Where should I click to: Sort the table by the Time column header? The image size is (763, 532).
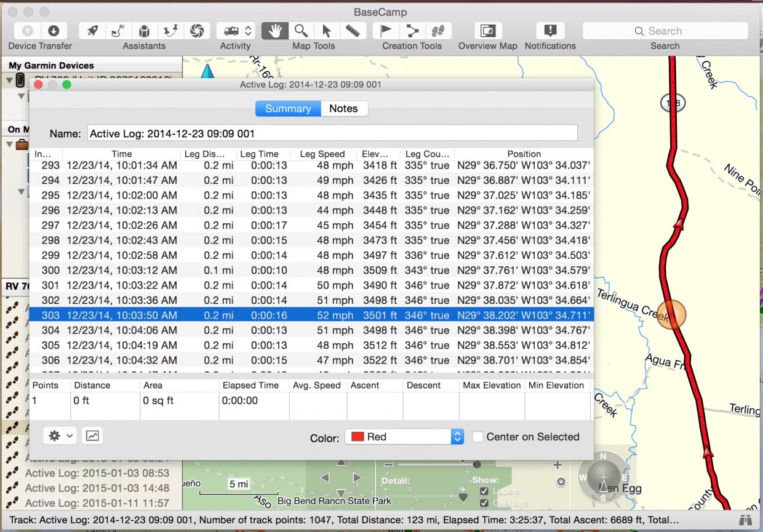click(122, 154)
